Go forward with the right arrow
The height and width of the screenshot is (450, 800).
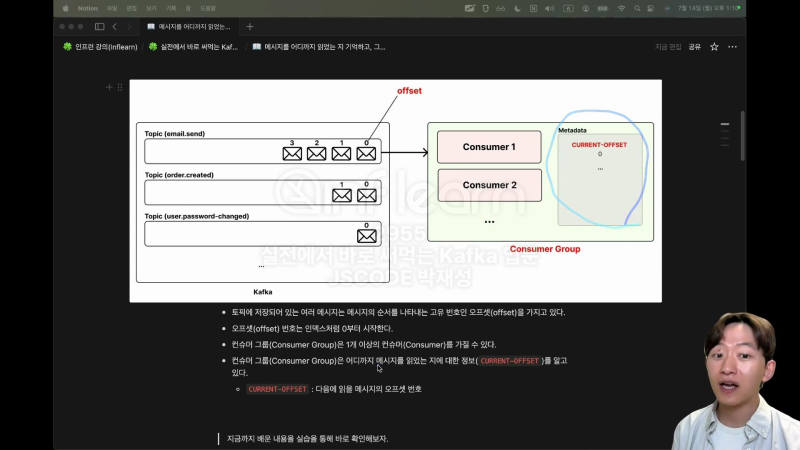point(129,26)
